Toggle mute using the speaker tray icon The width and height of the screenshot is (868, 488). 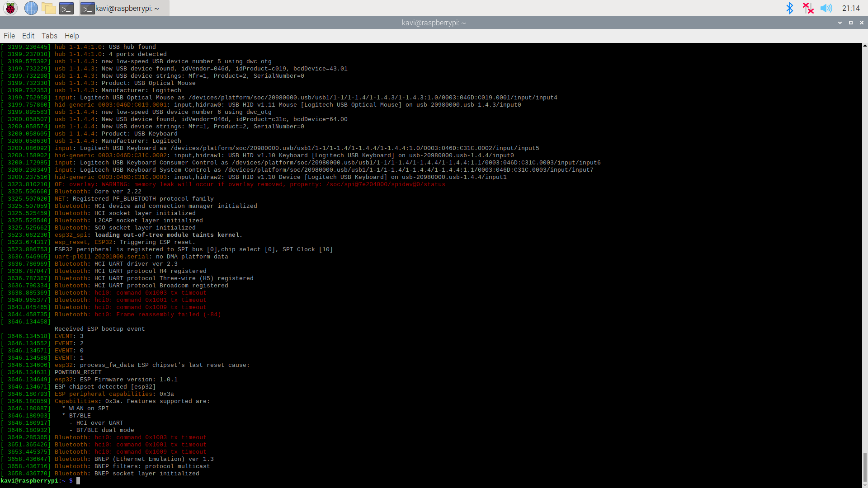point(826,8)
